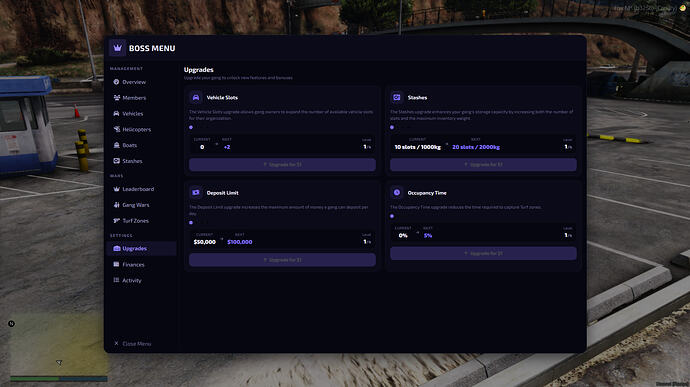This screenshot has height=387, width=690.
Task: Click the crown logo next to Boss Menu
Action: click(117, 48)
